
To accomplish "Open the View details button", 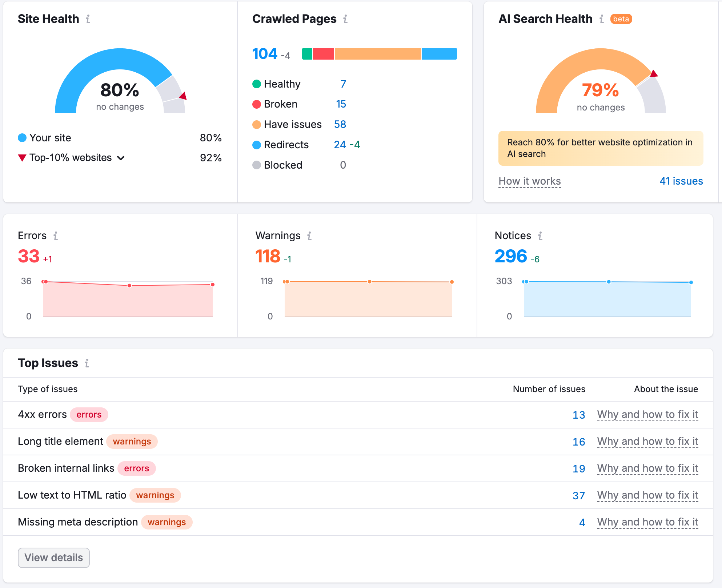I will point(54,557).
